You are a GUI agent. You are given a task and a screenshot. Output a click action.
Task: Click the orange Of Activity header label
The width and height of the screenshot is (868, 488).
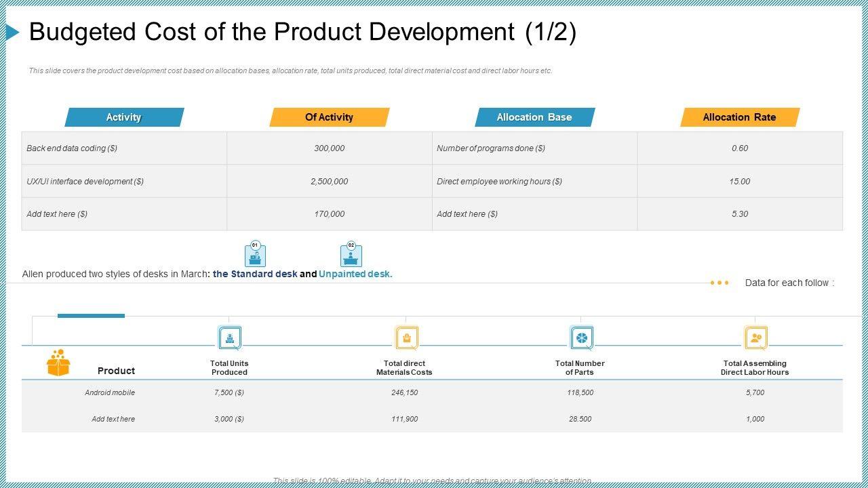330,117
